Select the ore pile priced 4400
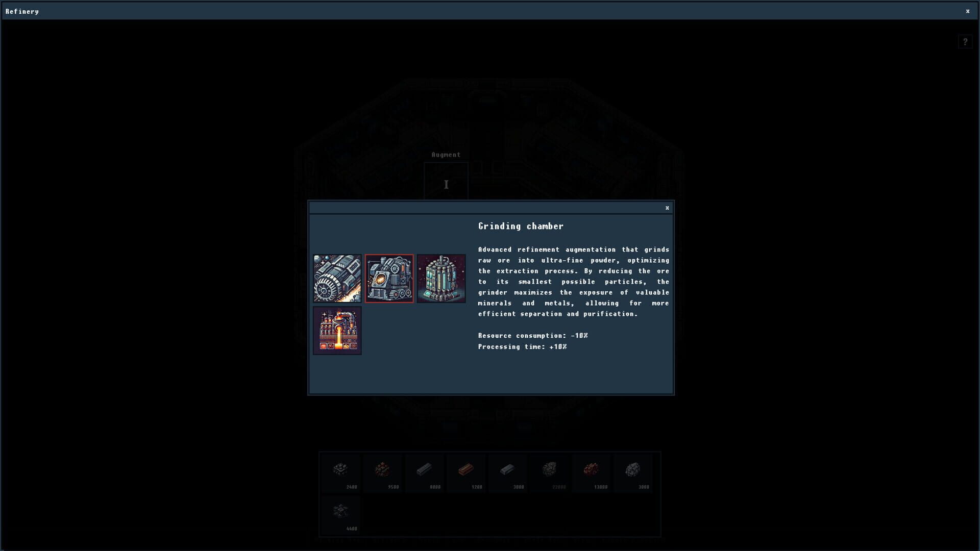 [x=341, y=514]
